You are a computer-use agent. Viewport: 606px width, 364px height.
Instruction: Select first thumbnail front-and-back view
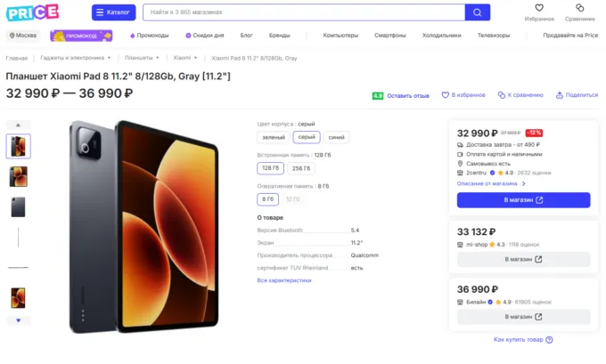(x=18, y=146)
